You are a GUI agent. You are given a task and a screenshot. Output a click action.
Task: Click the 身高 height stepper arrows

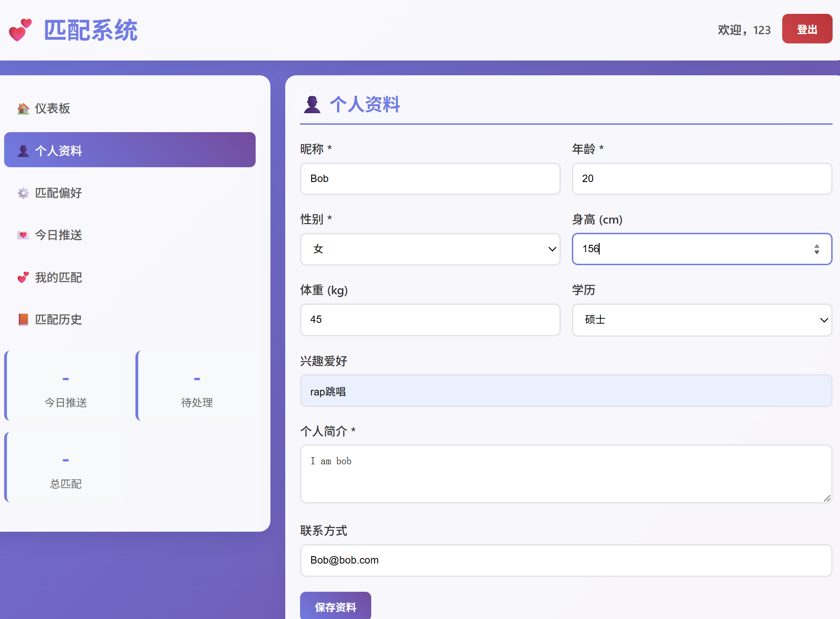coord(817,249)
